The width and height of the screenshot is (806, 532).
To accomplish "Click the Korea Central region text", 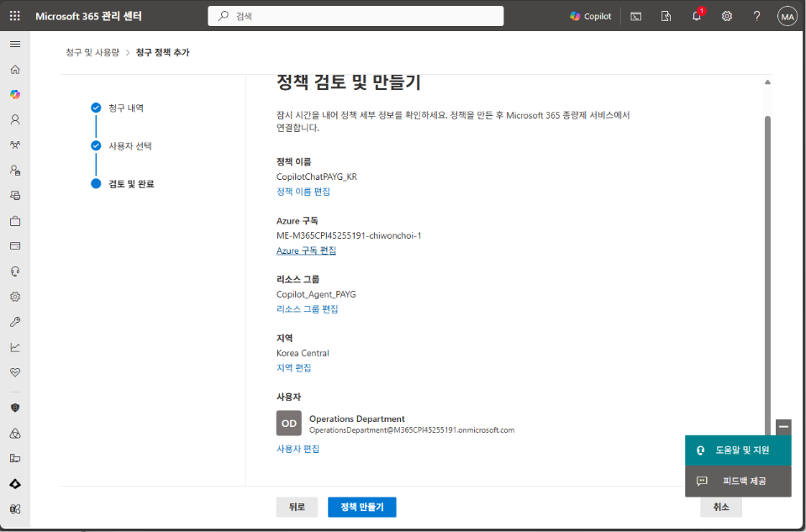I will click(303, 353).
